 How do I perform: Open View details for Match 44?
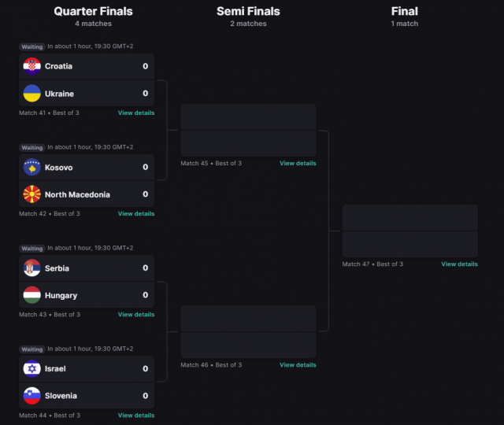[x=136, y=416]
